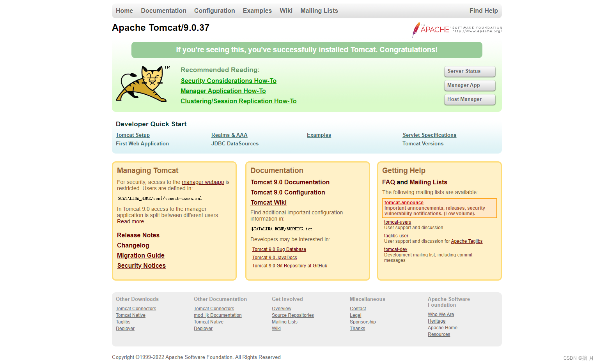Open Mailing Lists under Get Involved
Image resolution: width=599 pixels, height=364 pixels.
click(x=285, y=322)
